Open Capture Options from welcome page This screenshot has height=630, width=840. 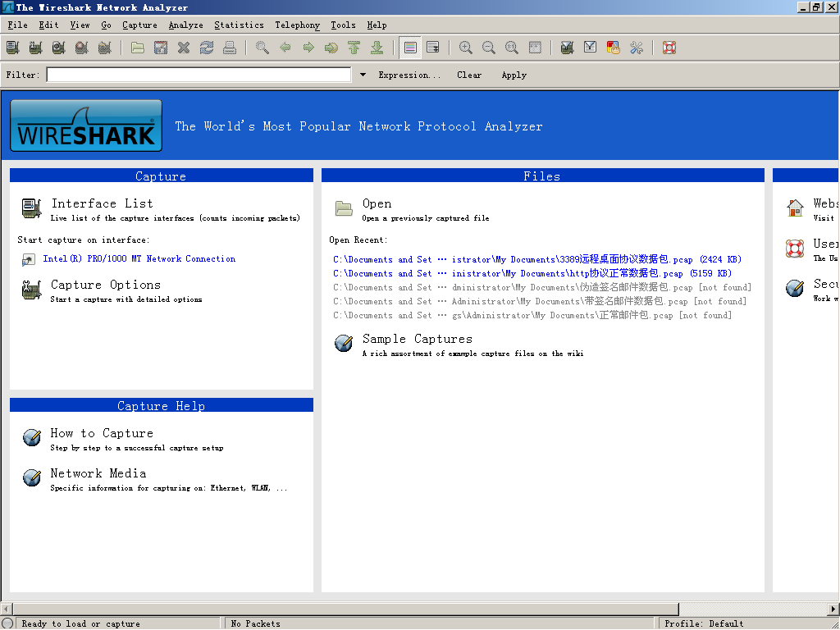[x=106, y=285]
